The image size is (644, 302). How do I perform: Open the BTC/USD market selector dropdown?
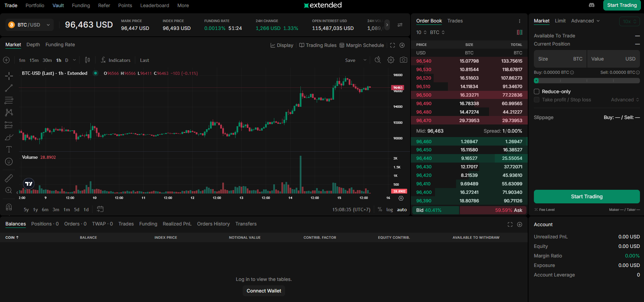(30, 25)
